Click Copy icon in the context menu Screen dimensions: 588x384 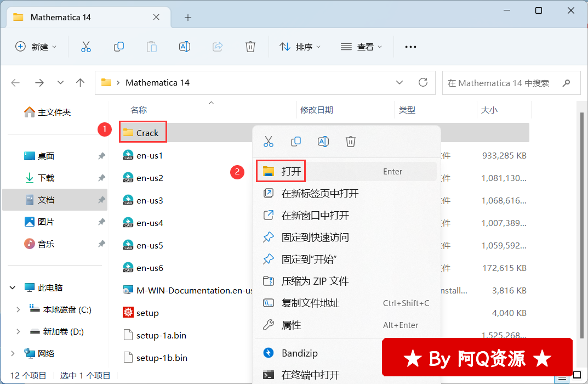click(x=296, y=142)
